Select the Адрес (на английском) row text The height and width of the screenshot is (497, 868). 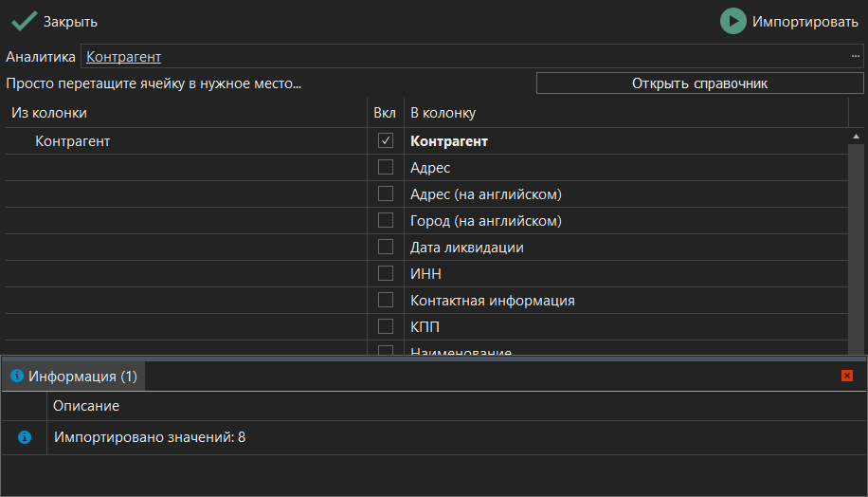pos(485,194)
